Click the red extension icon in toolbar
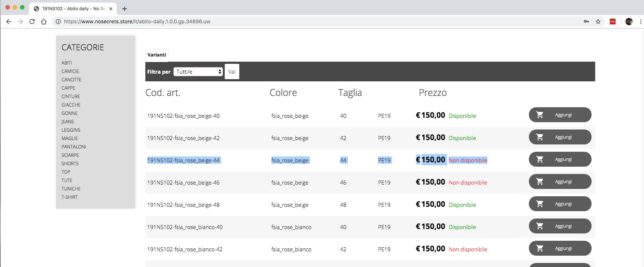 click(x=613, y=22)
